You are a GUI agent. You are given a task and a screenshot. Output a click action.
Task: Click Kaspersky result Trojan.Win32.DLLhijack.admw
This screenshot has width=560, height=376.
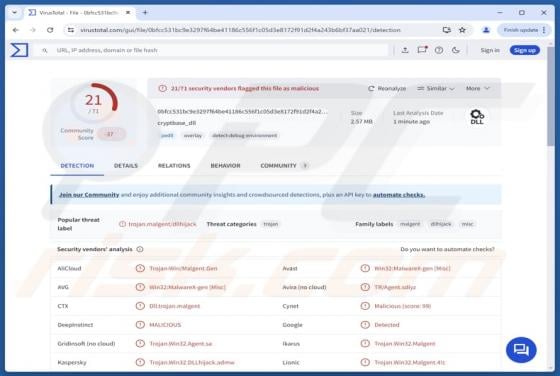coord(192,362)
